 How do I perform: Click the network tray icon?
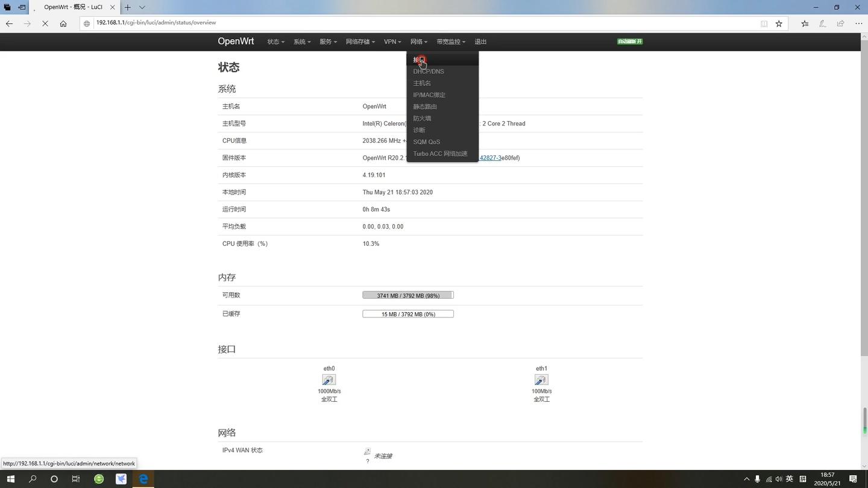(769, 479)
